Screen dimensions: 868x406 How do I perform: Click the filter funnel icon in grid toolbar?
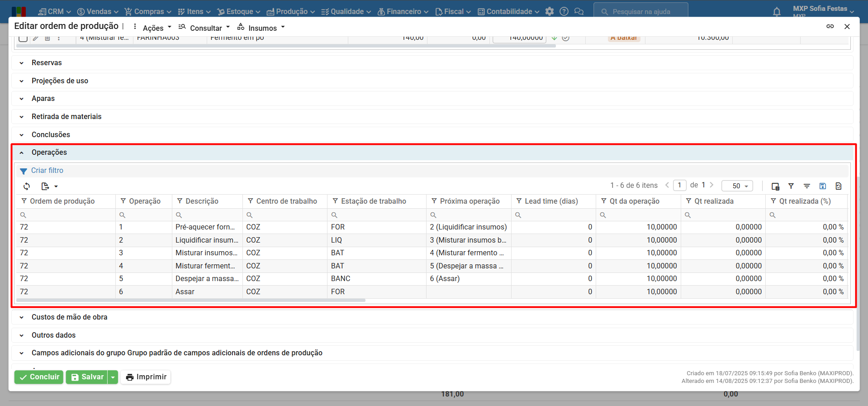point(791,186)
